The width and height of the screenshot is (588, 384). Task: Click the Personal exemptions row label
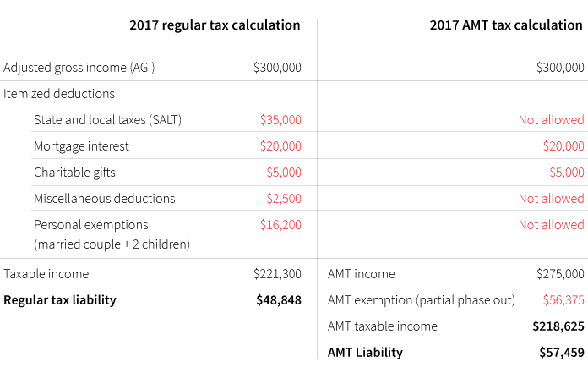coord(90,225)
